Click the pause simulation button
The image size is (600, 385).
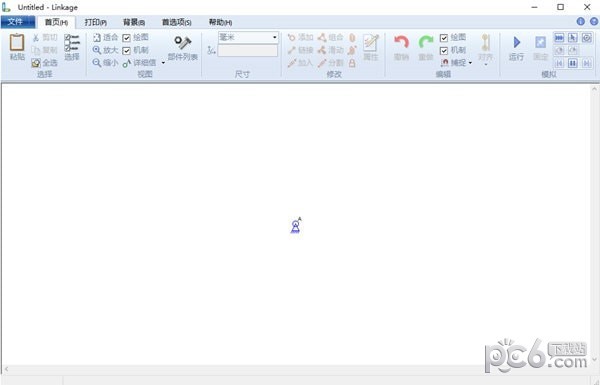[x=573, y=63]
